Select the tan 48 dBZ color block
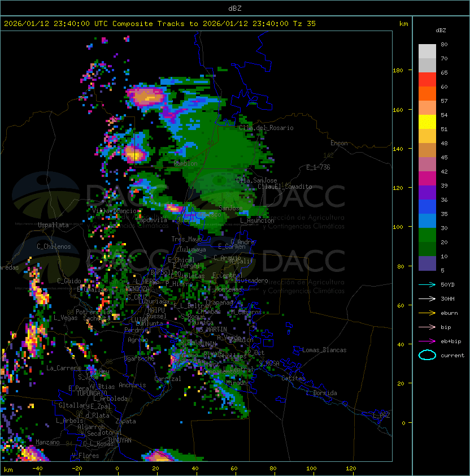This screenshot has height=476, width=470. click(x=427, y=150)
